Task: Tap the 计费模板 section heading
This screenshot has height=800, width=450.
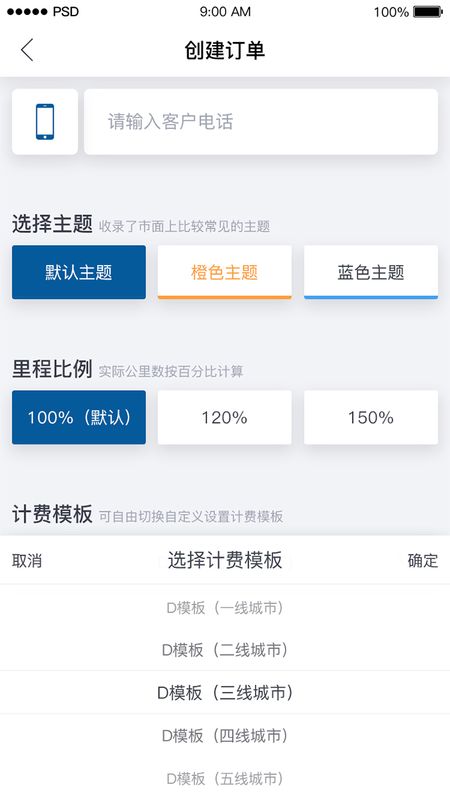Action: (52, 514)
